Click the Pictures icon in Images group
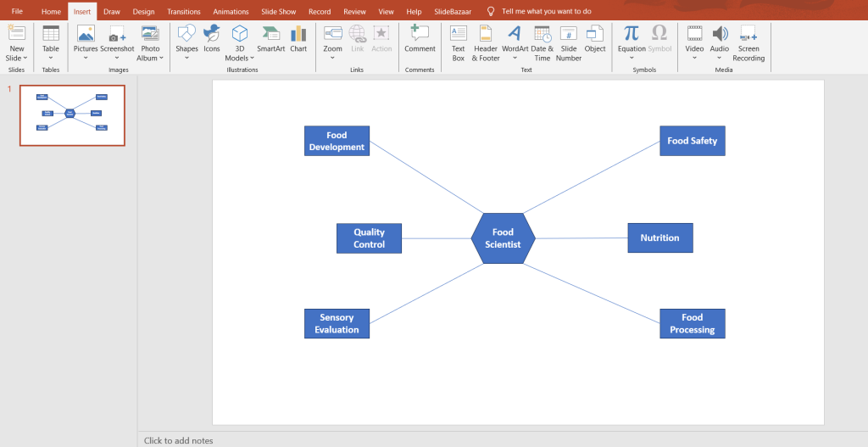 click(86, 34)
